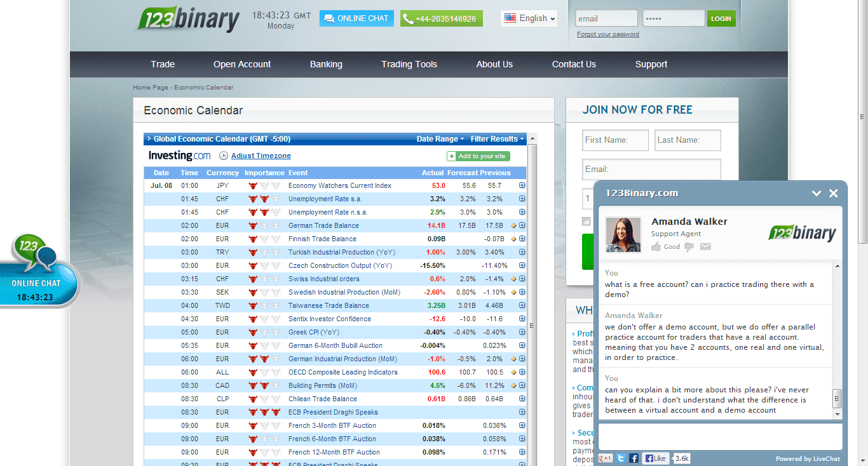Open the German Industrial Production event link
The height and width of the screenshot is (466, 868).
tap(342, 359)
